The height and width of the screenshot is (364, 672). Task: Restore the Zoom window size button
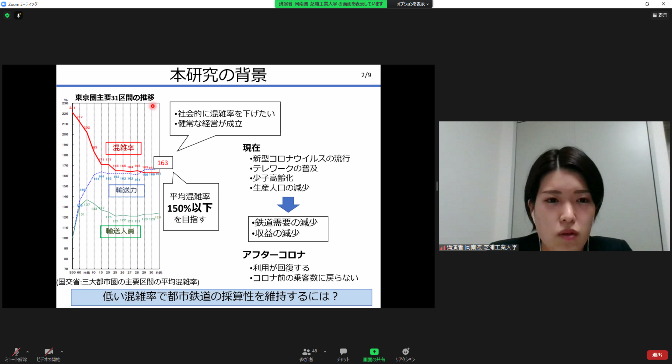pyautogui.click(x=647, y=3)
